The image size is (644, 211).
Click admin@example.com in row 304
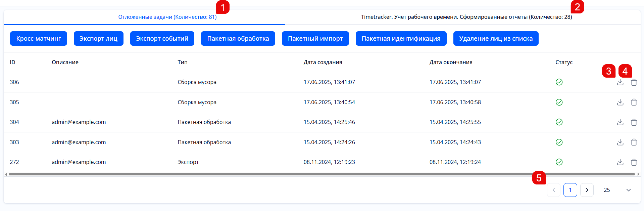79,122
